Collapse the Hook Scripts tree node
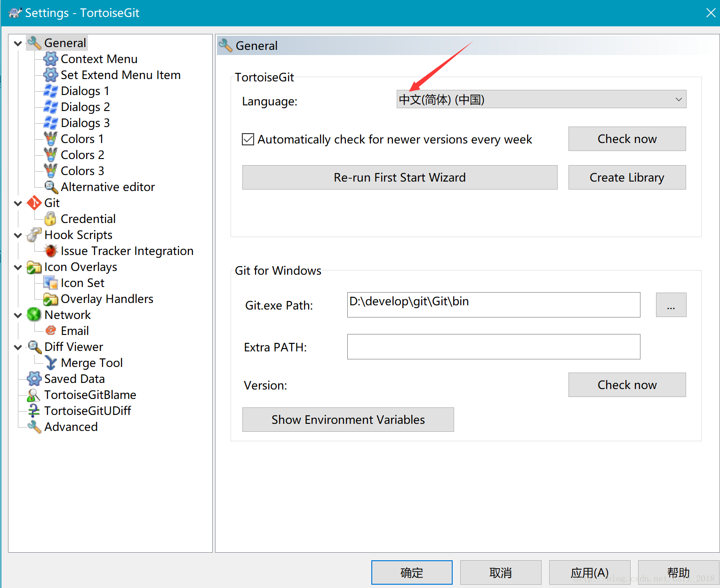 (18, 235)
